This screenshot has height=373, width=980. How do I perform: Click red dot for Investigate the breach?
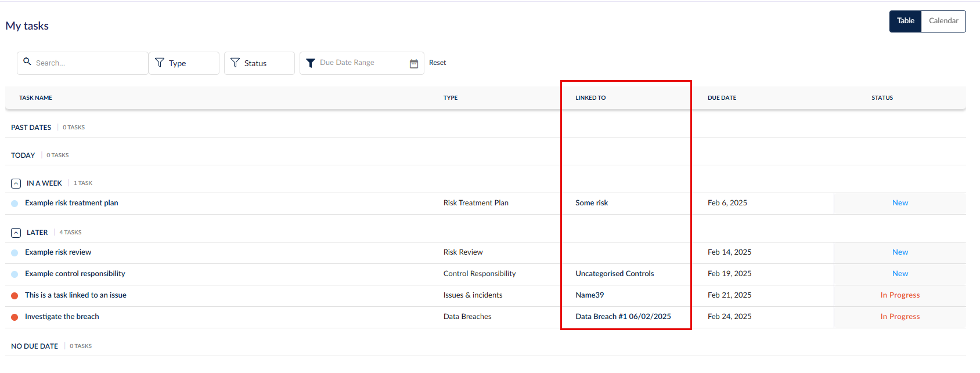[x=15, y=317]
